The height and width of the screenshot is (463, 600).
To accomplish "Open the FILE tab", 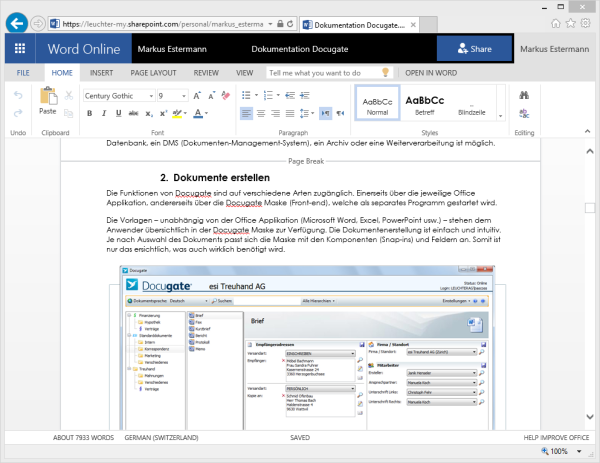I will 23,73.
